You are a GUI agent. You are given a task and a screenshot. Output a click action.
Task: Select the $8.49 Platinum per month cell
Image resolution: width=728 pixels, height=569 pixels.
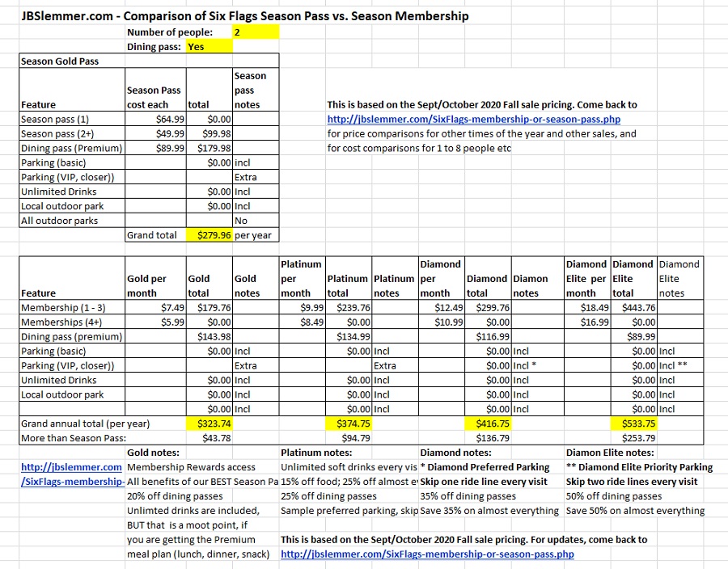coord(303,322)
